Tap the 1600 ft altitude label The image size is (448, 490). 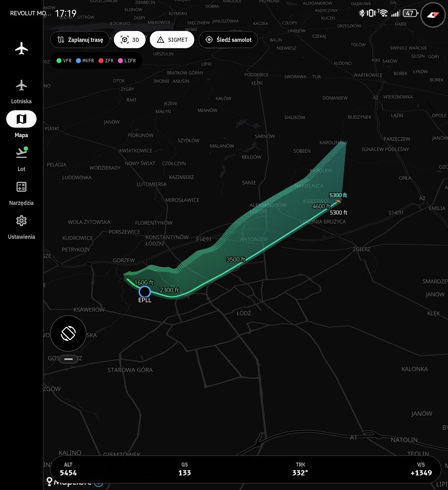pyautogui.click(x=144, y=282)
